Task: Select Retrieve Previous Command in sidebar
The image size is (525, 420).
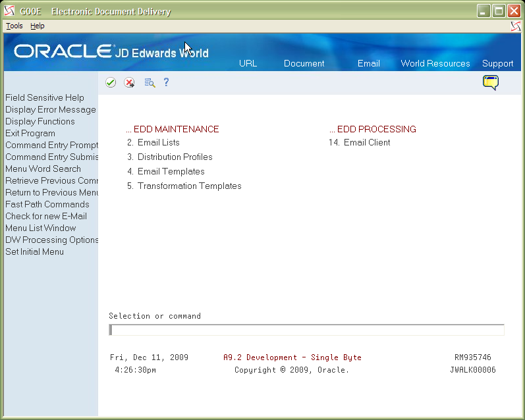Action: coord(51,181)
